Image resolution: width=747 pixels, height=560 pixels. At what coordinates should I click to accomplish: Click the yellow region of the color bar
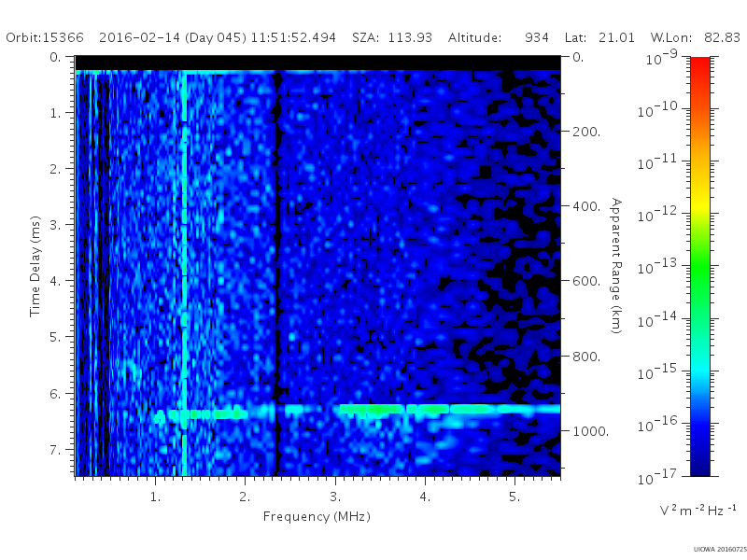(699, 203)
